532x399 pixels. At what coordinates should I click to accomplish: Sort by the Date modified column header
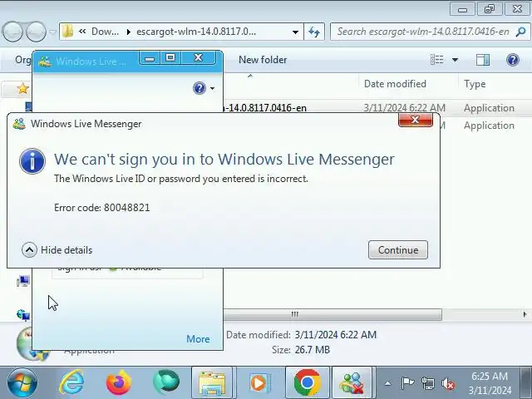(395, 84)
